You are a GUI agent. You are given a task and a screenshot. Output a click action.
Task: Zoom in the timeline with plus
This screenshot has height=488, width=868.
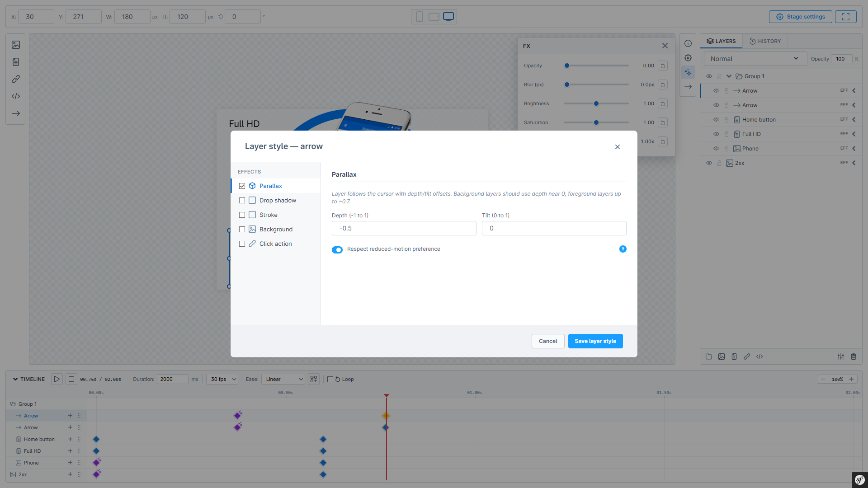click(x=851, y=379)
